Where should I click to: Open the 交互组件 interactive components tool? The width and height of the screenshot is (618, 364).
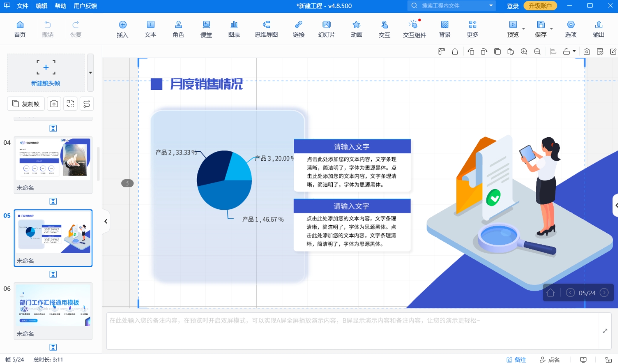click(x=414, y=29)
